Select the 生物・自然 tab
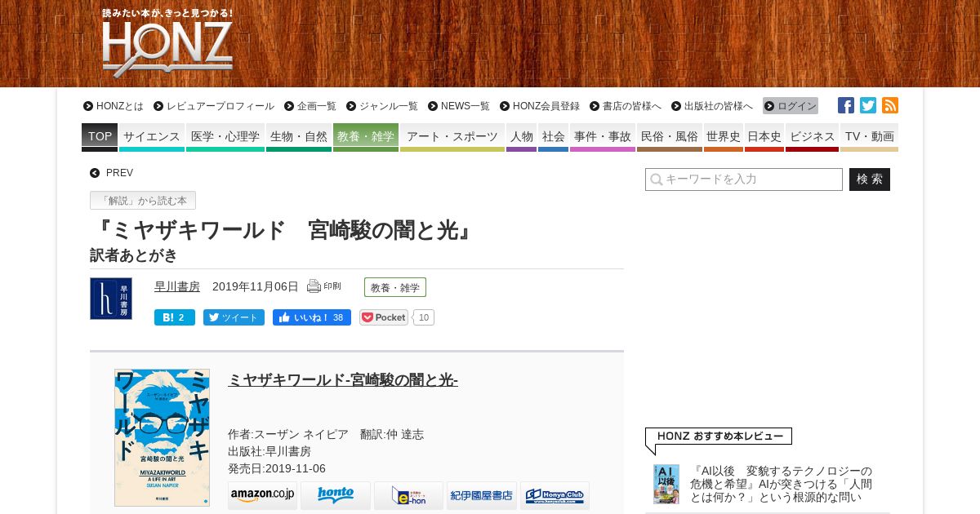This screenshot has height=514, width=980. (x=299, y=137)
